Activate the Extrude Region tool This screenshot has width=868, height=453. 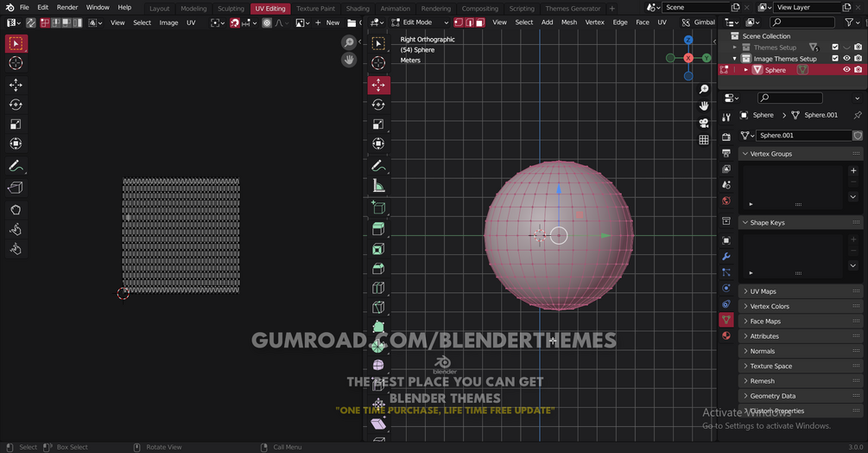[378, 229]
